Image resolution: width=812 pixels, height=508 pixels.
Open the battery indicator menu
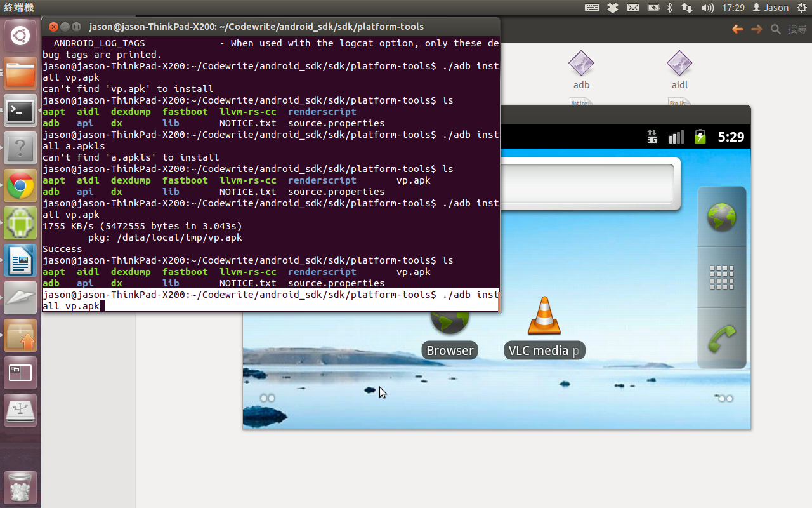coord(653,8)
